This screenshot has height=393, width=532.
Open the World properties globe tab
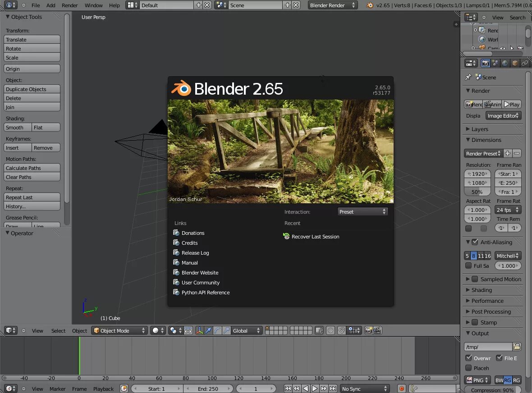coord(505,64)
